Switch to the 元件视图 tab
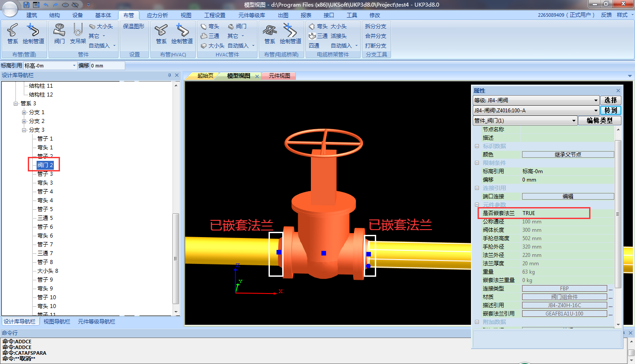The height and width of the screenshot is (364, 635). pos(279,76)
